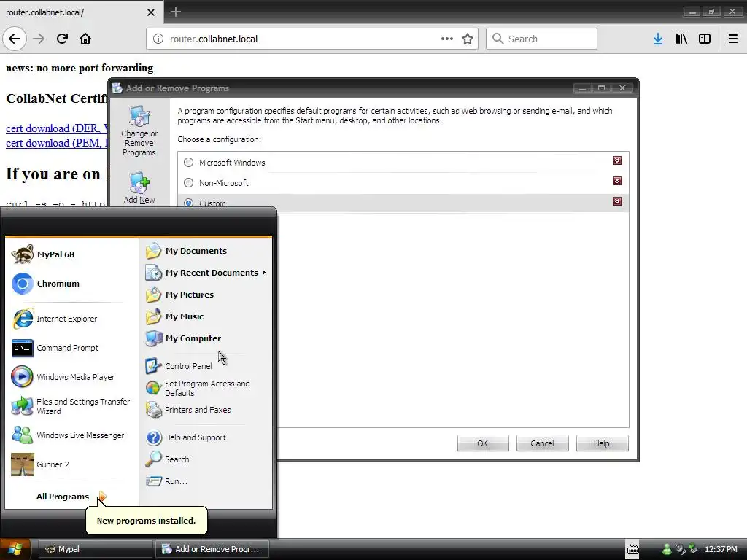Open MyPal 68 from the Start menu
This screenshot has height=560, width=747.
43,254
